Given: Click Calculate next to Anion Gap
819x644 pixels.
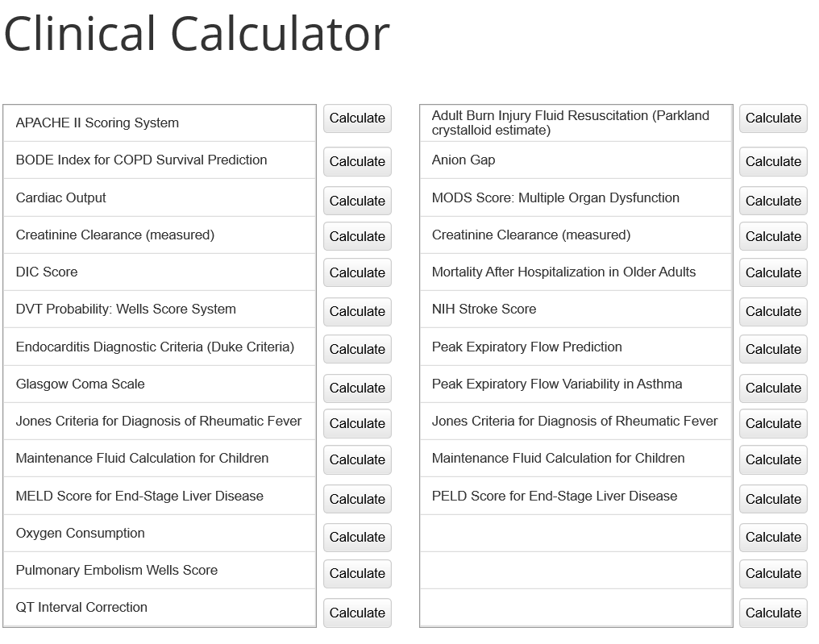Looking at the screenshot, I should point(773,161).
